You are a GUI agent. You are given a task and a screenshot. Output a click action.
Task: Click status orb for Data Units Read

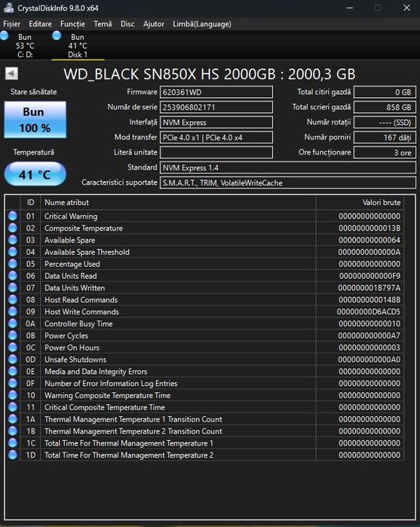click(x=13, y=276)
